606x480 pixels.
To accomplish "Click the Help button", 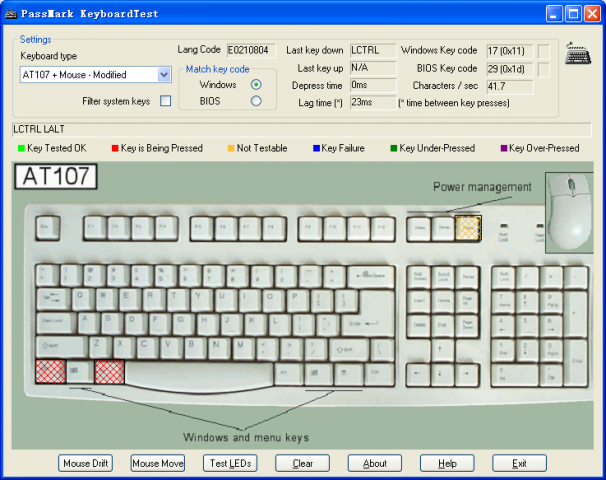I will [x=447, y=463].
